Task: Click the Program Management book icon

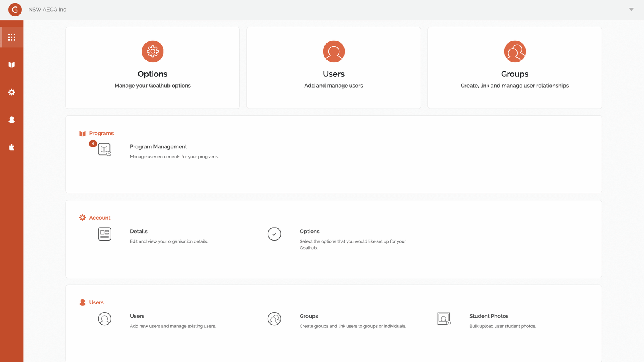Action: pos(104,149)
